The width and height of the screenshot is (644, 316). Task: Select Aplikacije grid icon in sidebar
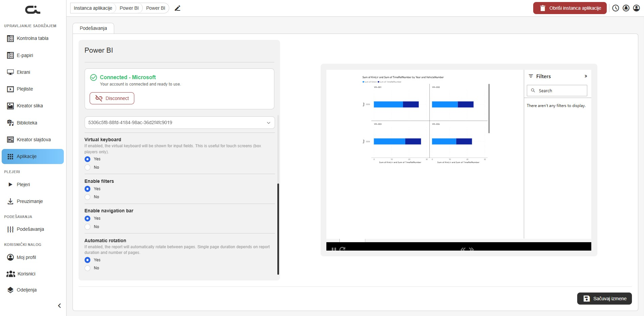click(10, 156)
